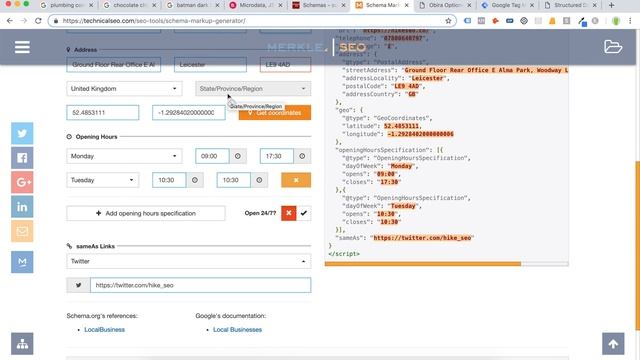
Task: Remove the Tuesday opening hours row
Action: [296, 180]
